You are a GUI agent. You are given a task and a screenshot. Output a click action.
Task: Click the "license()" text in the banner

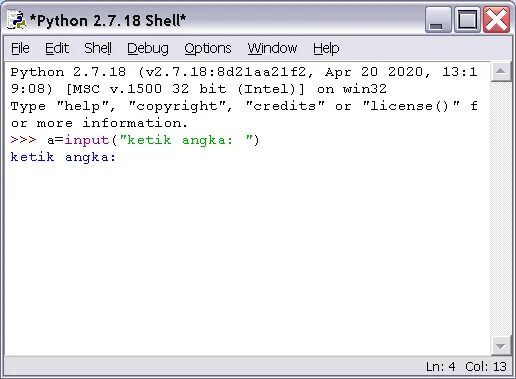(x=411, y=107)
